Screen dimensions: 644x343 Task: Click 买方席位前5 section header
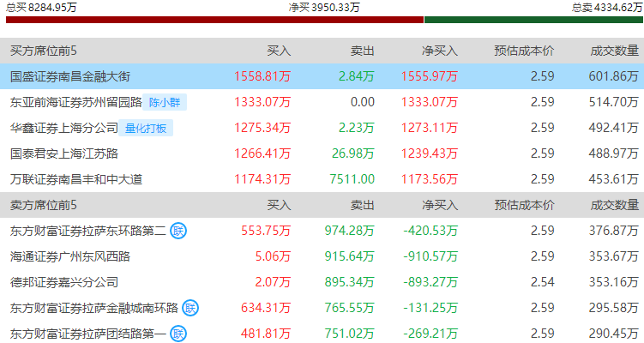coord(44,51)
